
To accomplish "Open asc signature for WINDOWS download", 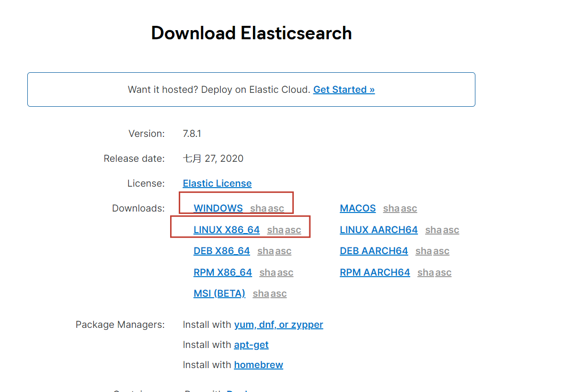I will [x=276, y=208].
